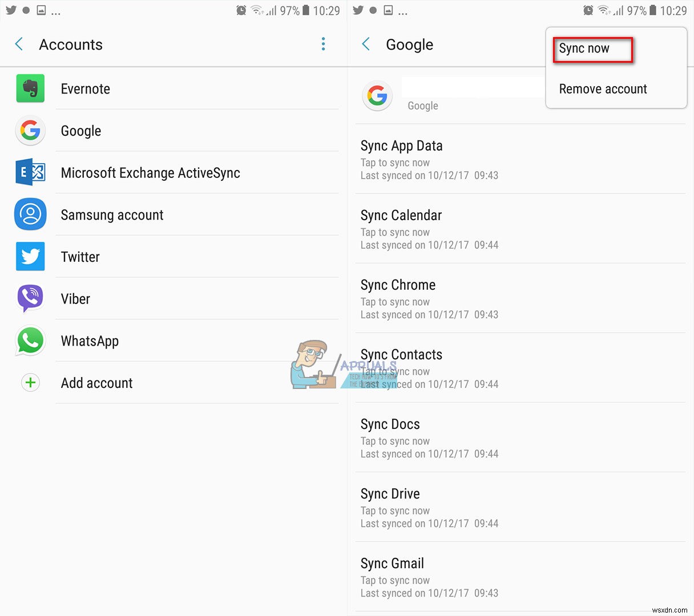Choose Remove account from the menu

click(603, 88)
